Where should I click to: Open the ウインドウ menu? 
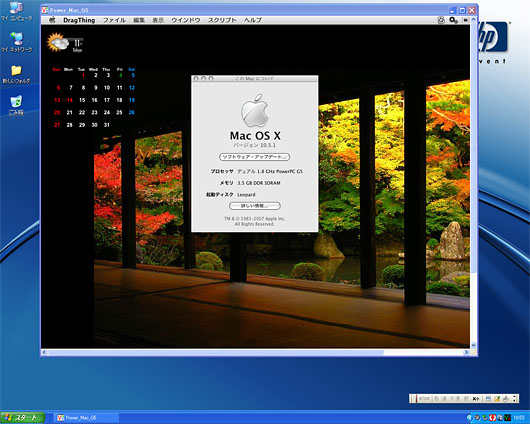pyautogui.click(x=186, y=20)
